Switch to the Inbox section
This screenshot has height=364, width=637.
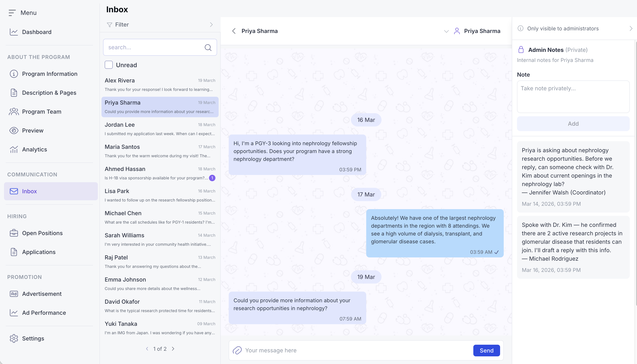[x=29, y=191]
